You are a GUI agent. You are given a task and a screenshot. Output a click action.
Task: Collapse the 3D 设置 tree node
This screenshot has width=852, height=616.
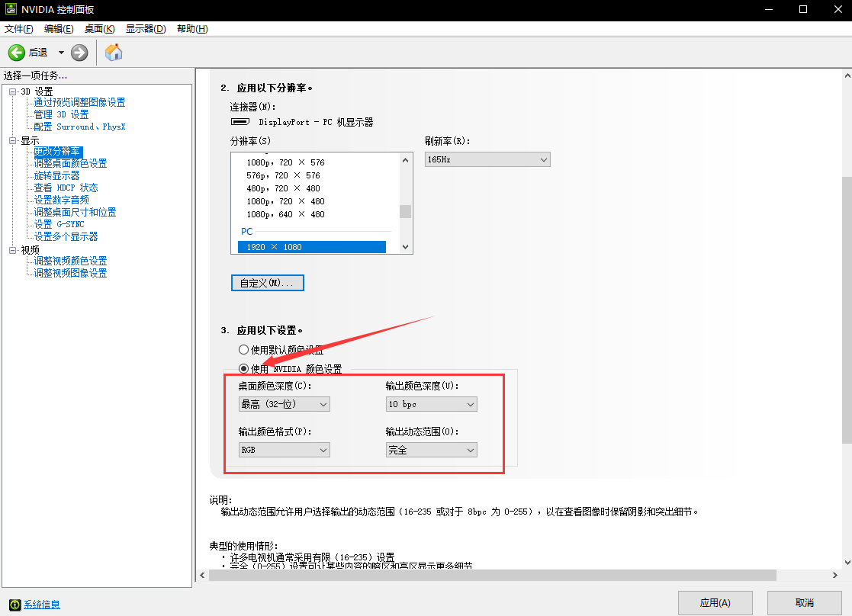(12, 91)
